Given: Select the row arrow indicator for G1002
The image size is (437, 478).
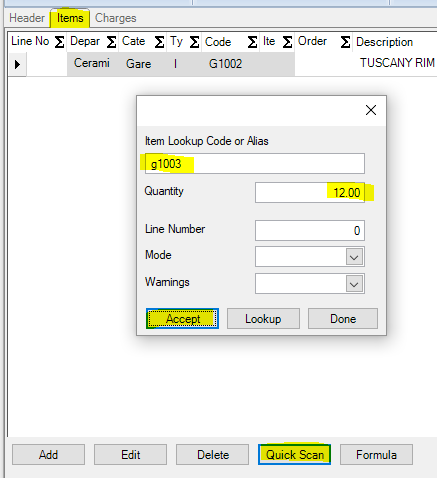Looking at the screenshot, I should [17, 64].
